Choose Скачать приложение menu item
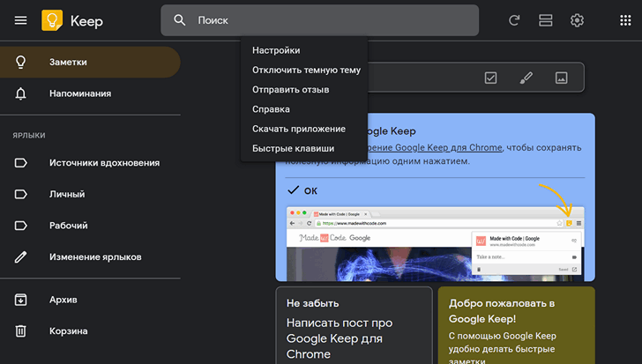This screenshot has height=364, width=642. 304,129
